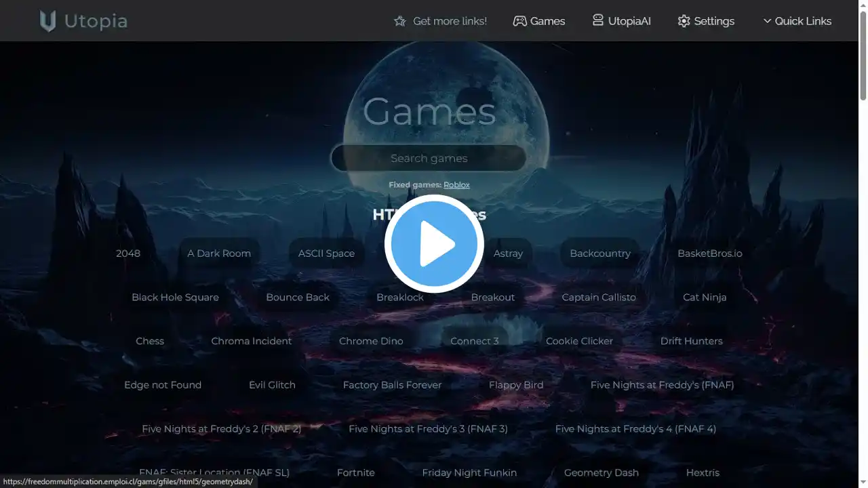Open the Roblox fixed game link
This screenshot has height=488, width=868.
(456, 184)
